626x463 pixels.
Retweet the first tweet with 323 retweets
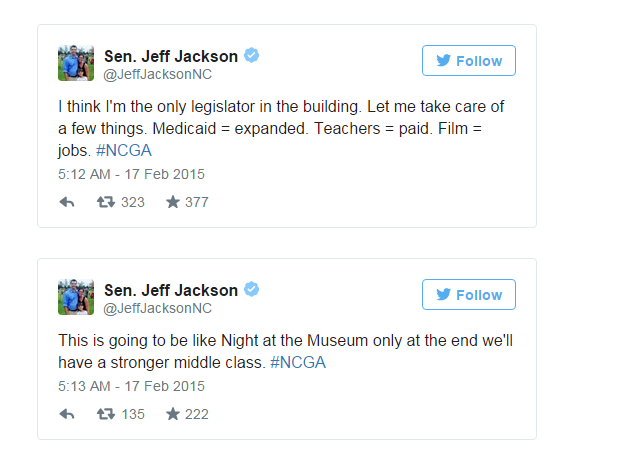pyautogui.click(x=106, y=202)
